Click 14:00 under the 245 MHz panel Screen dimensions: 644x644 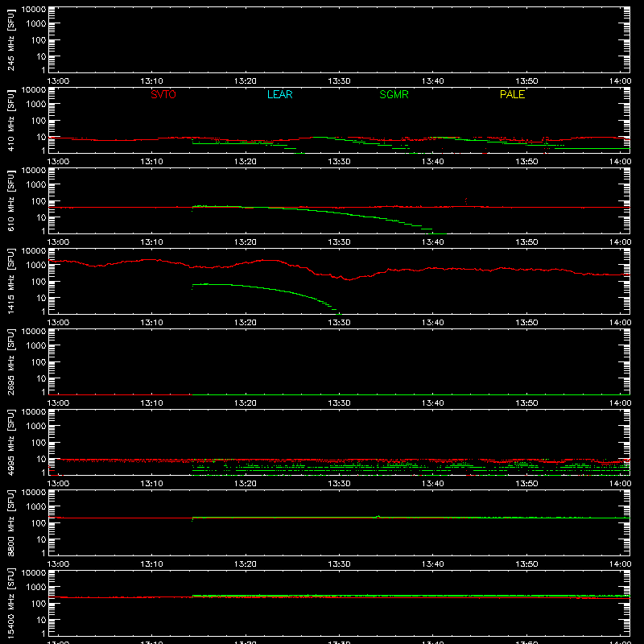[x=620, y=81]
